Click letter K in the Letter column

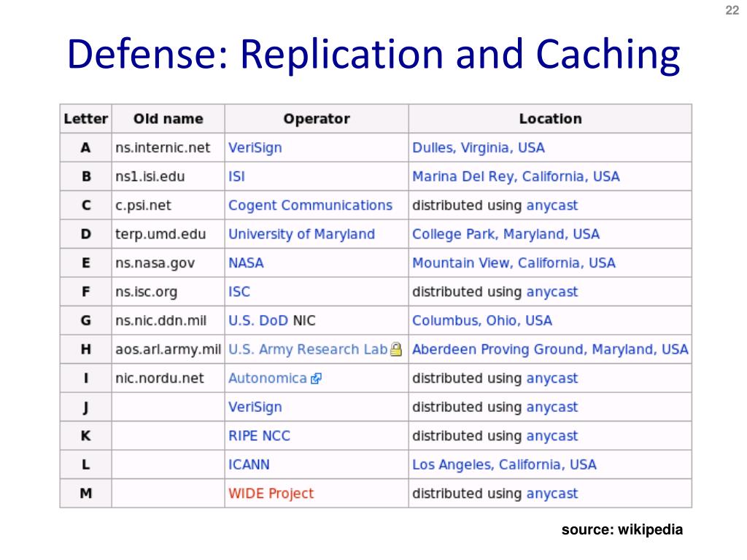tap(86, 436)
